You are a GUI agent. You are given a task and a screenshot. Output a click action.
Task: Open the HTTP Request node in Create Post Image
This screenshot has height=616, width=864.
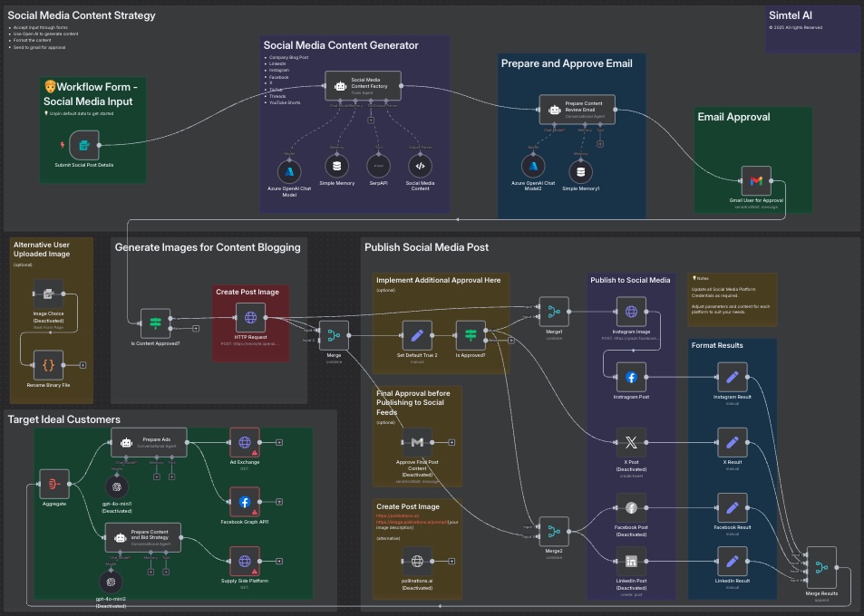tap(251, 318)
